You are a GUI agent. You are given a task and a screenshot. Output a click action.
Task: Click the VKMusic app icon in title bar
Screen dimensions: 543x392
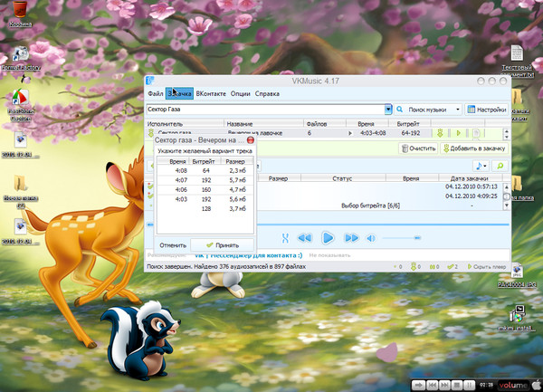click(x=150, y=81)
